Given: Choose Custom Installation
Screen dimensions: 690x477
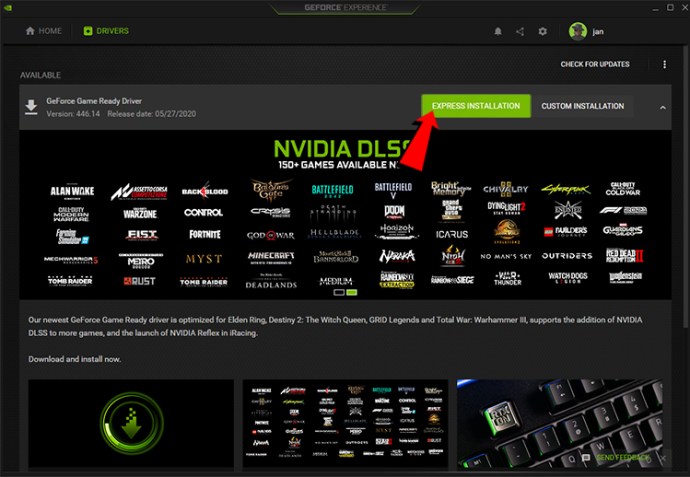Looking at the screenshot, I should (583, 106).
